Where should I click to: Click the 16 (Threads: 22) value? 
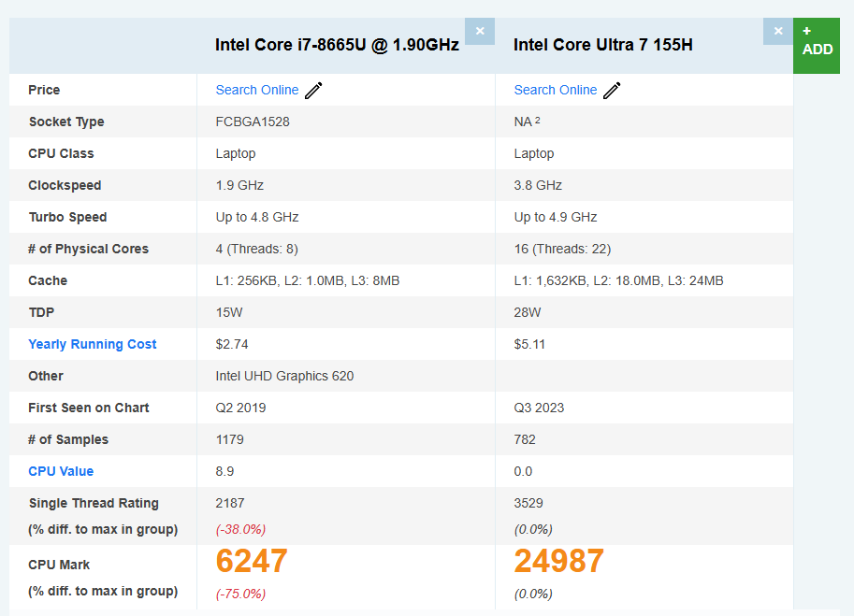point(562,249)
